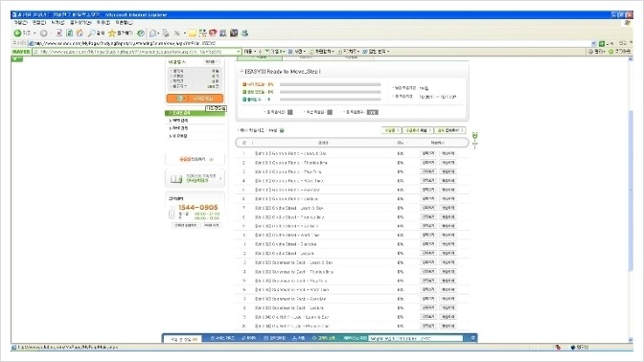
Task: Expand the third item in the left sidebar menu
Action: click(195, 128)
